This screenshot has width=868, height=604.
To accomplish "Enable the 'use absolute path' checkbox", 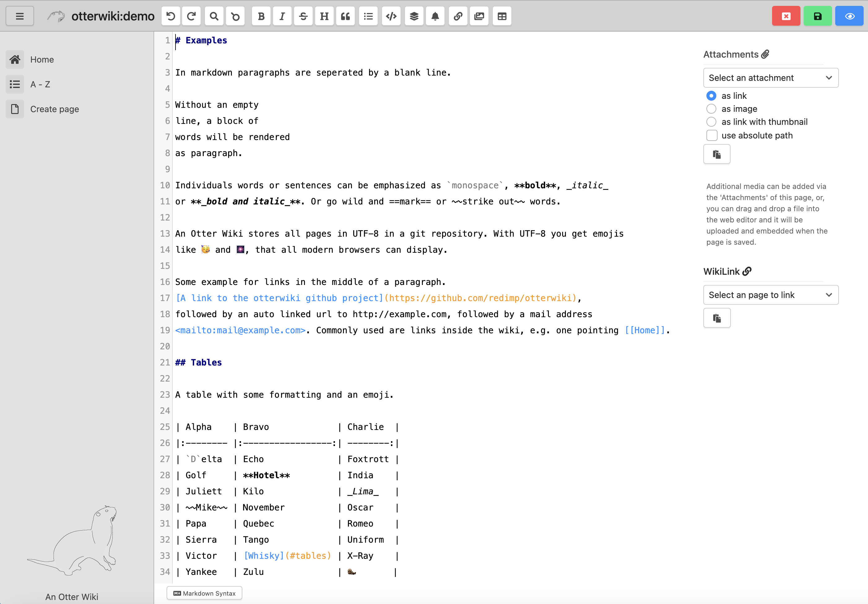I will click(x=711, y=135).
